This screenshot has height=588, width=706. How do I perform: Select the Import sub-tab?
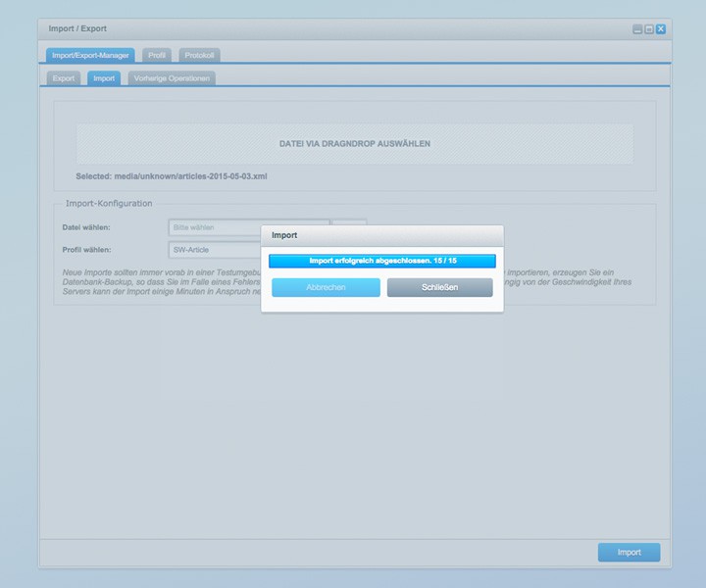[x=104, y=77]
